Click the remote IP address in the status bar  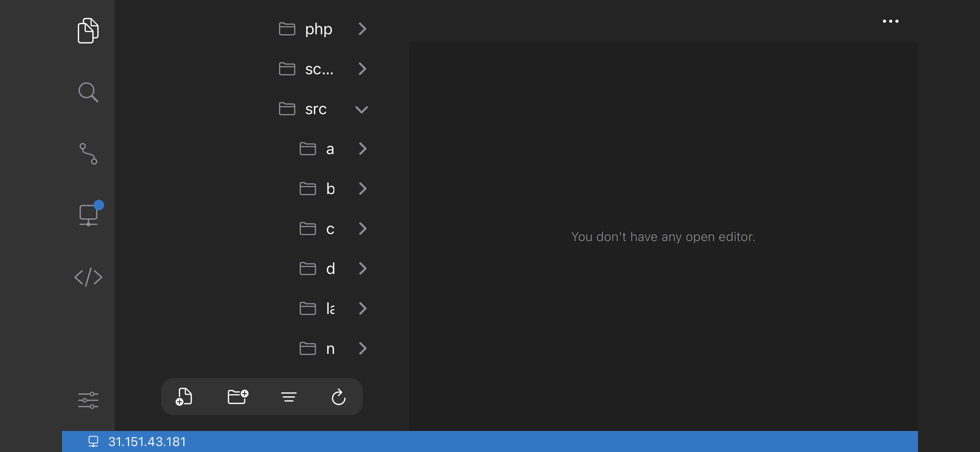click(x=147, y=442)
